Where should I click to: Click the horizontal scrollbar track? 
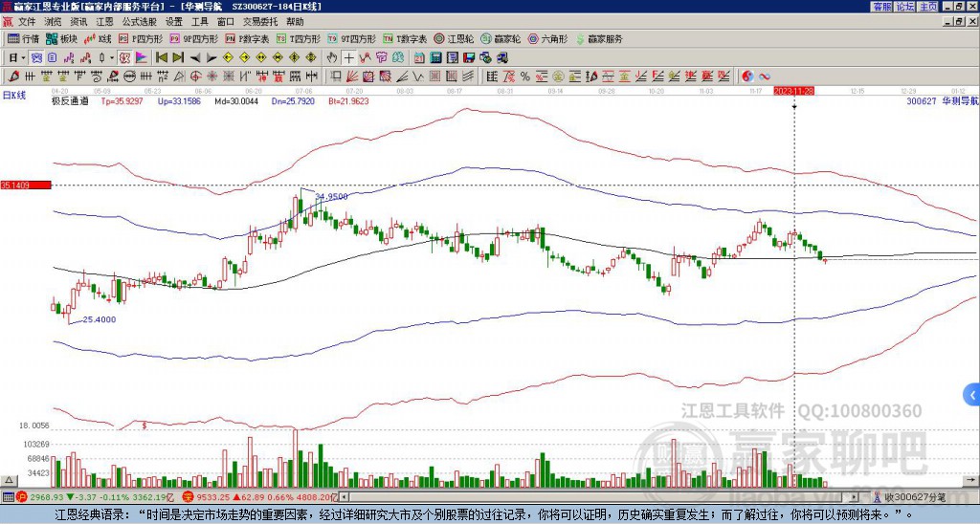point(600,497)
